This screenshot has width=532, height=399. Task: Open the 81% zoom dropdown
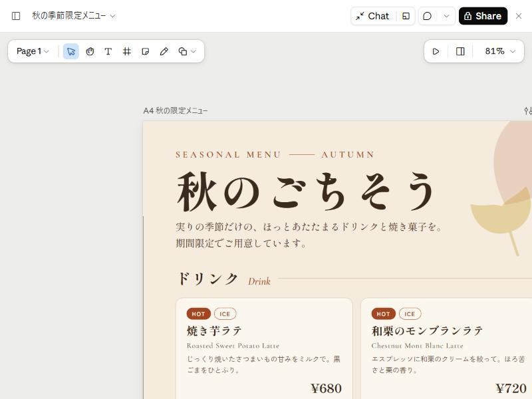[500, 51]
